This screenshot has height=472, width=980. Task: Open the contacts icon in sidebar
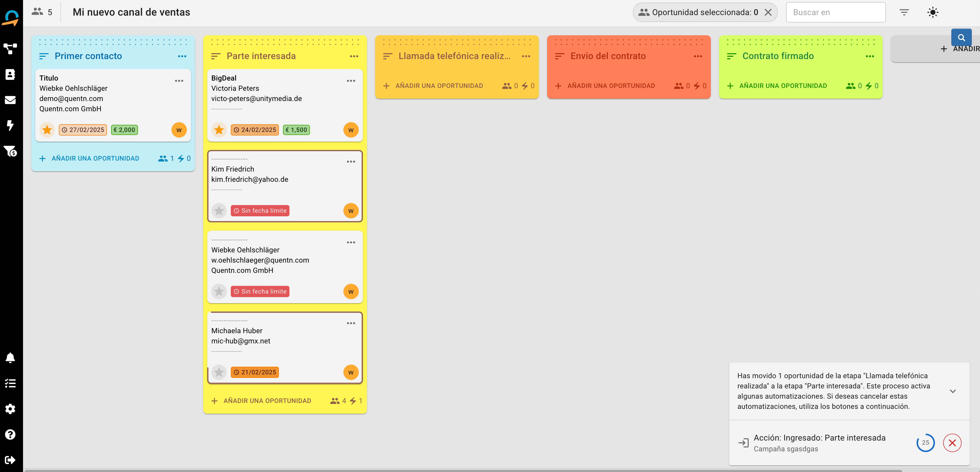tap(10, 74)
